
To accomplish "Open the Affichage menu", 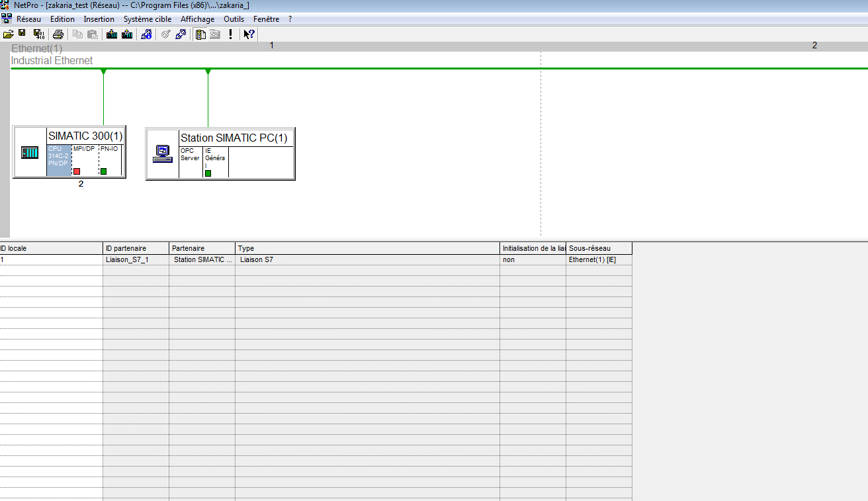I will (197, 19).
